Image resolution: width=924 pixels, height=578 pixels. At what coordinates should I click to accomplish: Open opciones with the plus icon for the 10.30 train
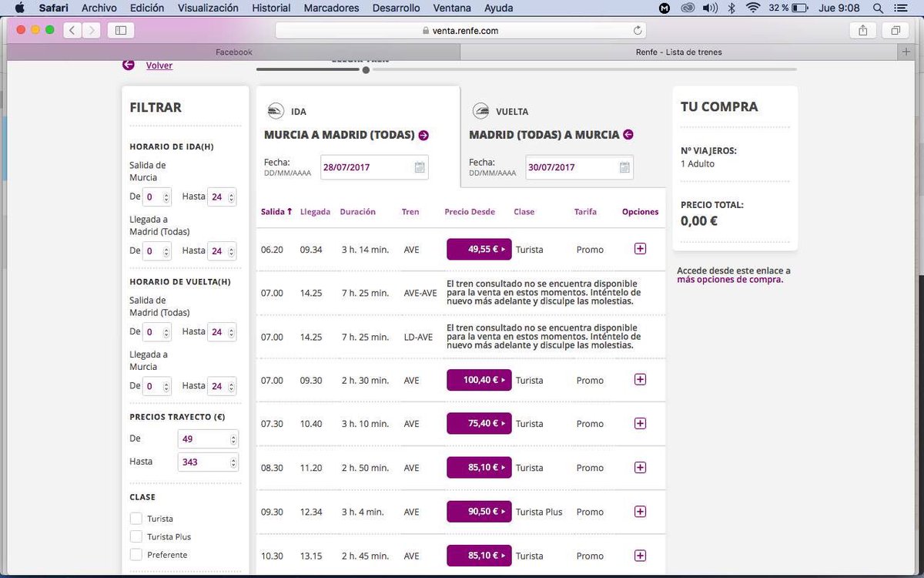pos(640,555)
